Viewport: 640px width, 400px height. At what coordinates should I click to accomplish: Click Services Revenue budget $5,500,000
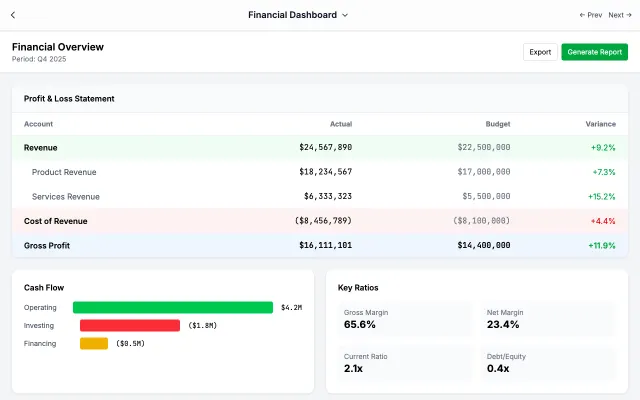[x=486, y=196]
